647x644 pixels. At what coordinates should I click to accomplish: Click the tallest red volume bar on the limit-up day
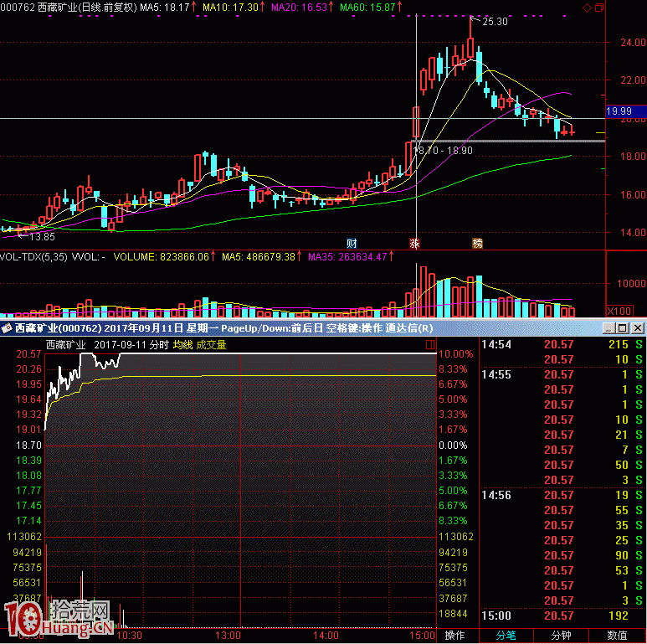pos(424,292)
